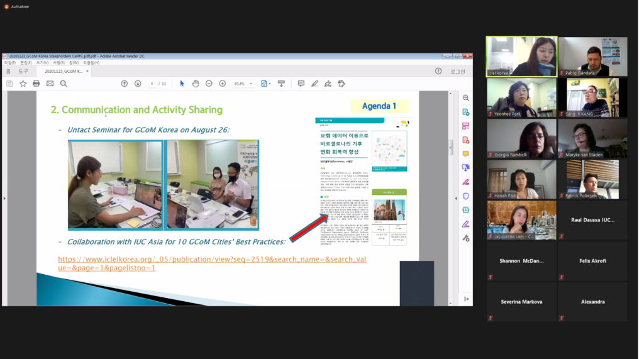
Task: Select the highlighter pen tool
Action: [x=314, y=84]
